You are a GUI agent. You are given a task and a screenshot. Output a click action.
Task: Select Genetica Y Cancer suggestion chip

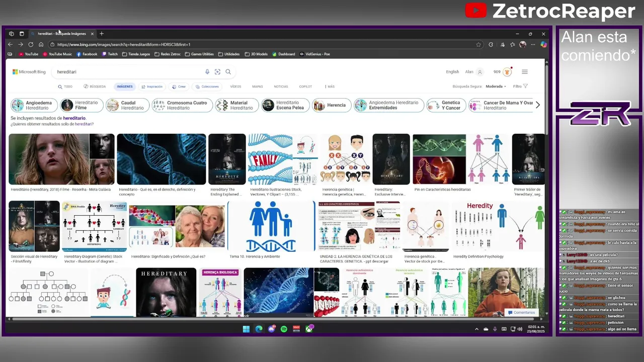(x=446, y=105)
